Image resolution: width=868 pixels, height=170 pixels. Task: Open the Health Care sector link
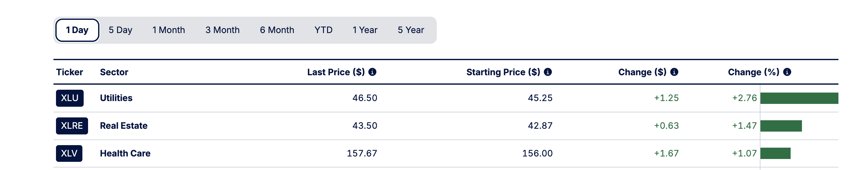tap(125, 154)
